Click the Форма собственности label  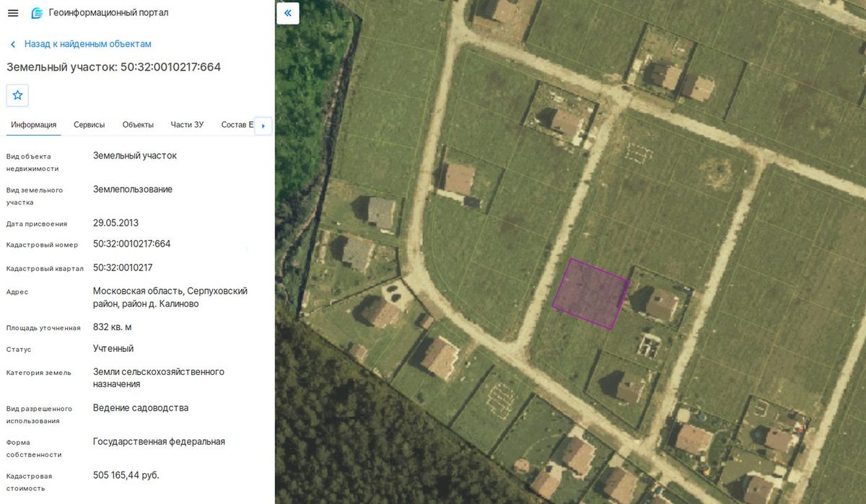[x=34, y=448]
